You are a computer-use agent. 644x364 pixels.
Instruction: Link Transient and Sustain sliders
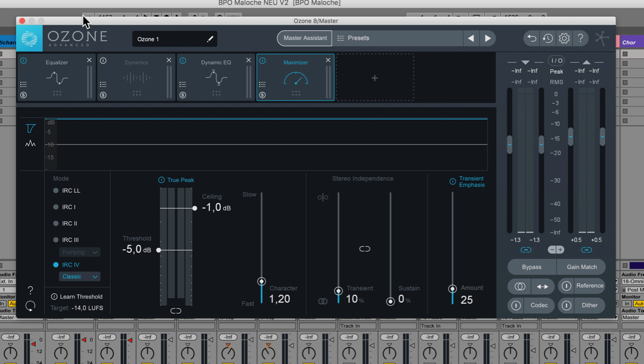pos(365,249)
